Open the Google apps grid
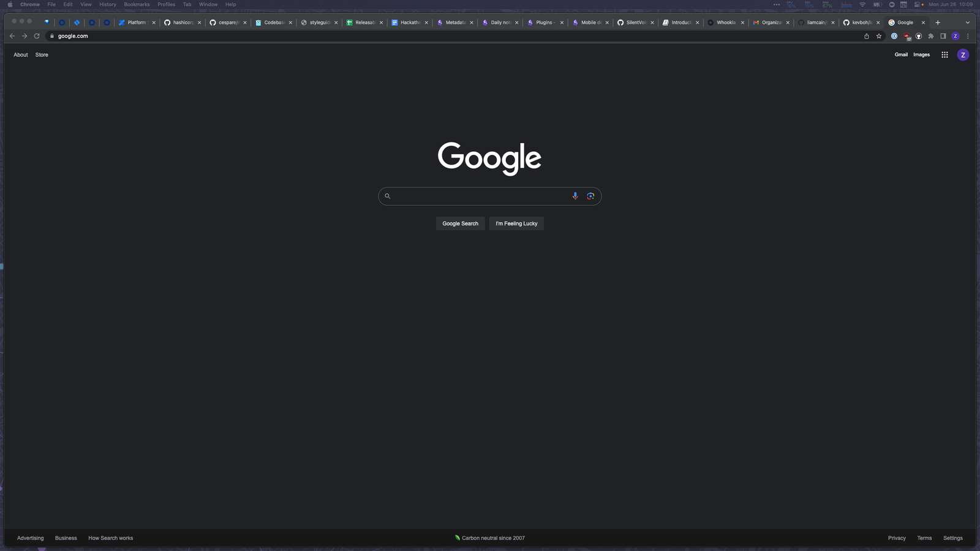 point(944,54)
